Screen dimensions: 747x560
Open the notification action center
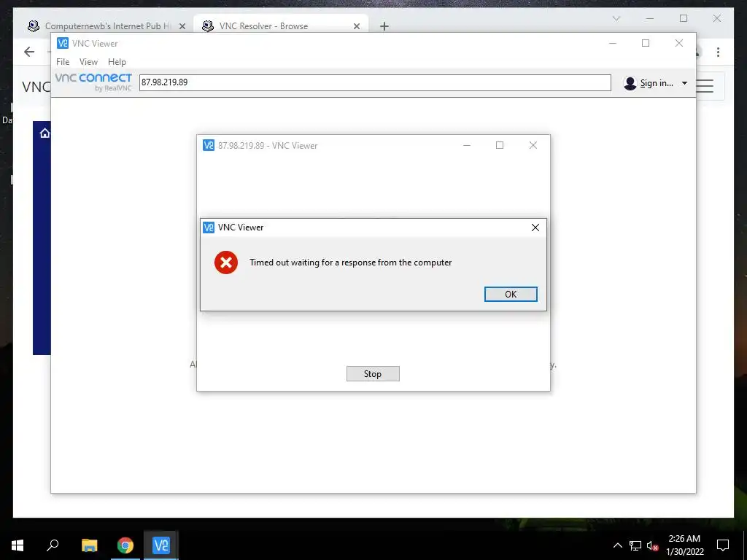[723, 545]
